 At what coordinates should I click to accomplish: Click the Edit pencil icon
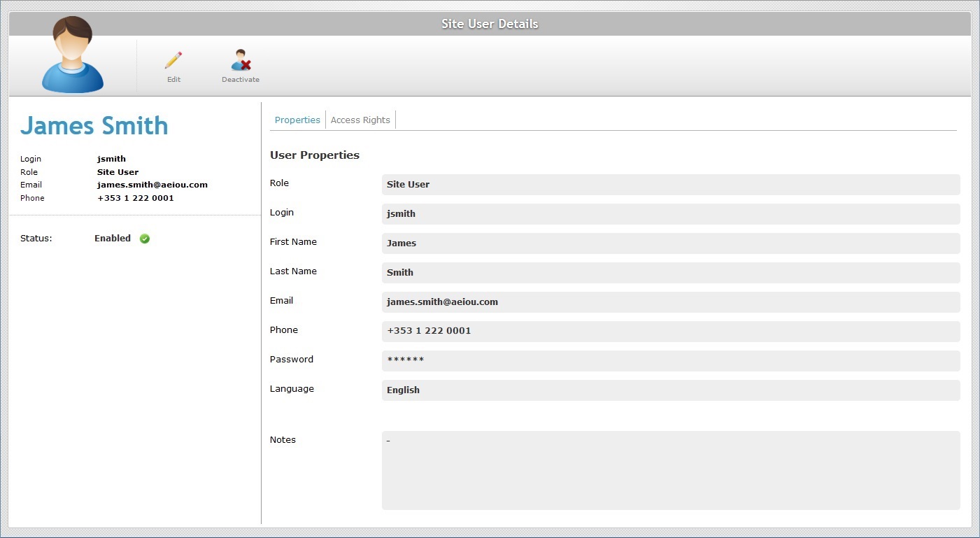tap(173, 60)
